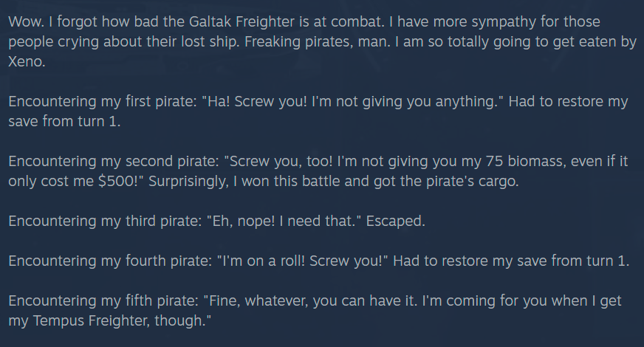
Task: Click 'people crying about their lost ship'
Action: pos(123,41)
